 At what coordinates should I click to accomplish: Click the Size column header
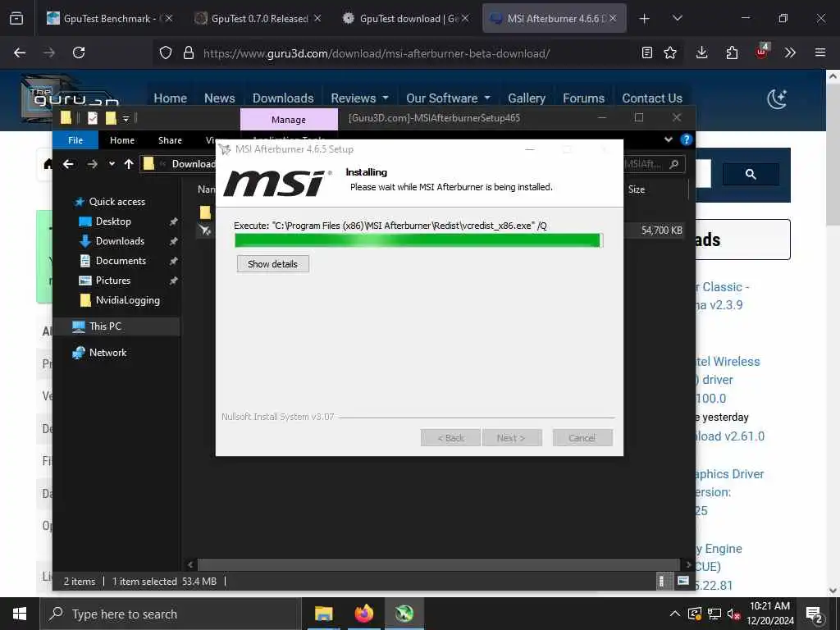coord(637,189)
